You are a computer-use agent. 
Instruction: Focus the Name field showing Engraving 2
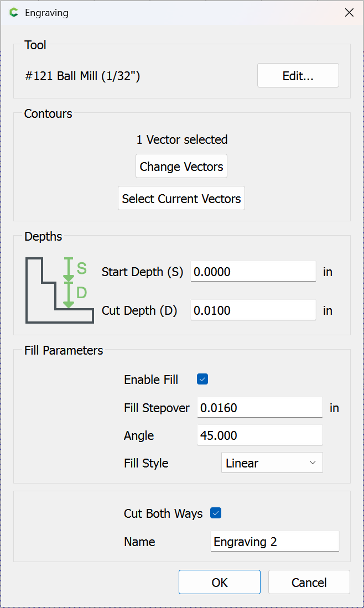tap(274, 542)
